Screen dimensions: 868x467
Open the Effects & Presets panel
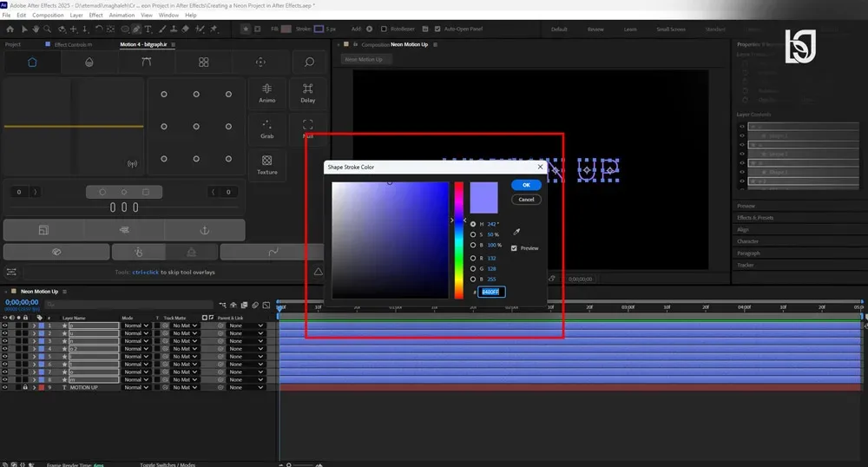tap(755, 218)
